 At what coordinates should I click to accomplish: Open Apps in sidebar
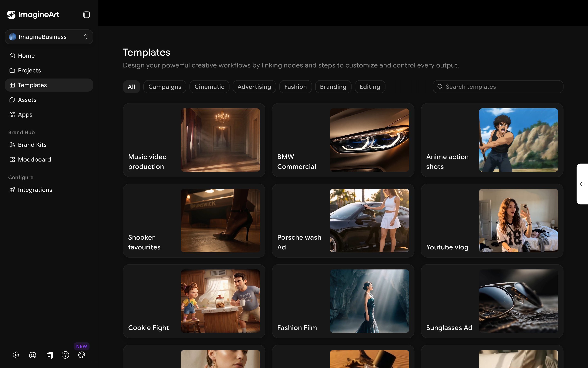click(x=49, y=114)
